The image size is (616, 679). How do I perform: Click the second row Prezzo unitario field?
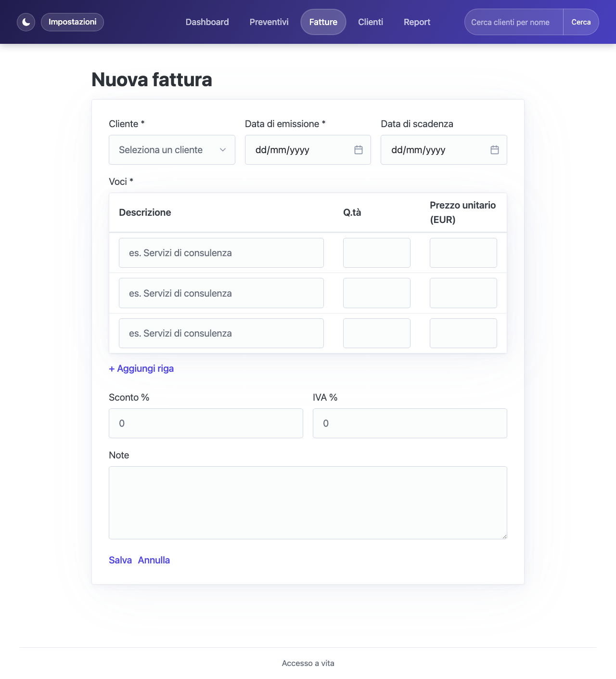(x=463, y=293)
